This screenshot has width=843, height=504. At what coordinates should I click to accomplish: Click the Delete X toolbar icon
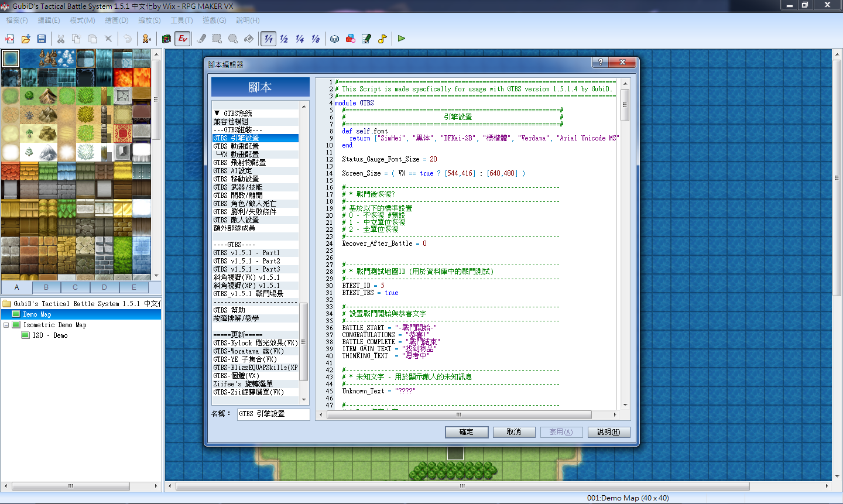point(108,39)
